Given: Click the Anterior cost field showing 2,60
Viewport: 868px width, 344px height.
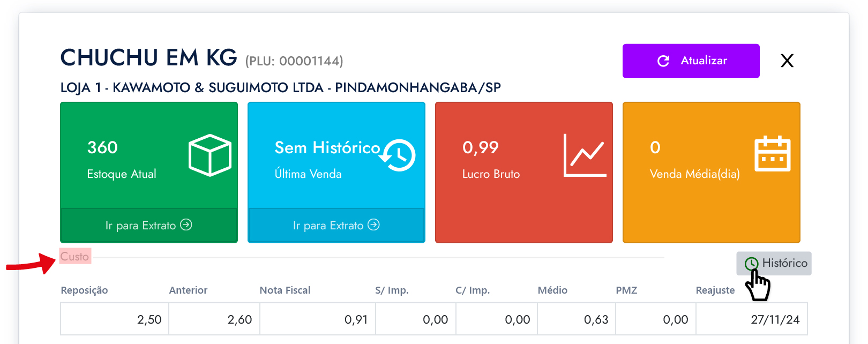Looking at the screenshot, I should [214, 319].
